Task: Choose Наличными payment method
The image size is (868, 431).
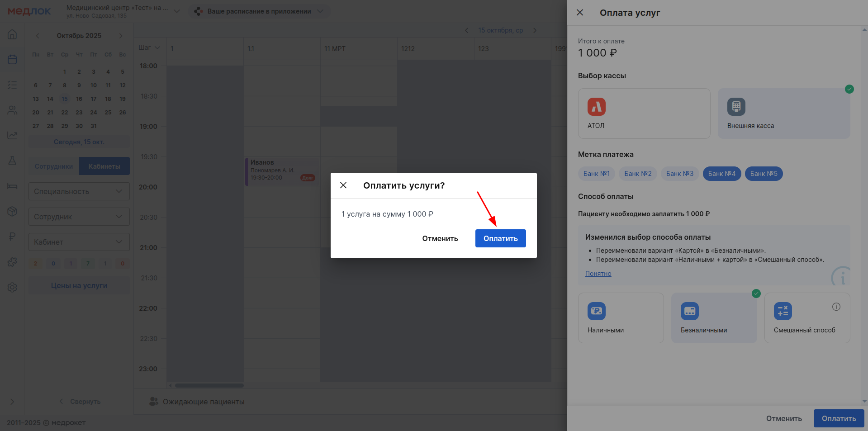Action: [621, 318]
